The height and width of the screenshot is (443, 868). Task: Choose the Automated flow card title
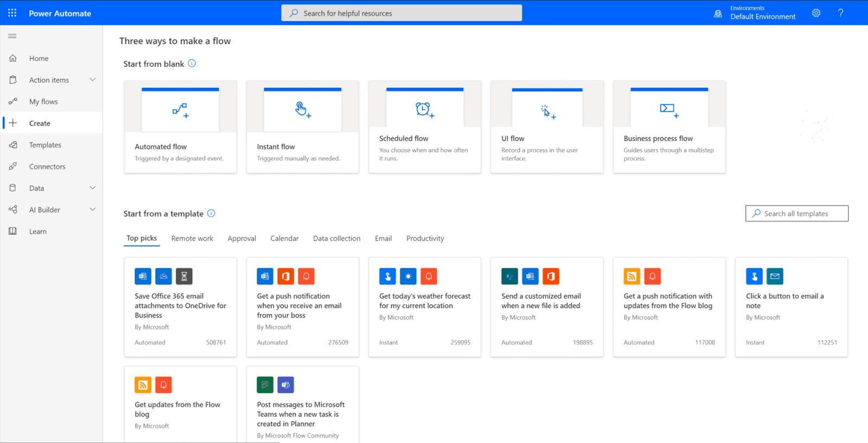(x=161, y=147)
